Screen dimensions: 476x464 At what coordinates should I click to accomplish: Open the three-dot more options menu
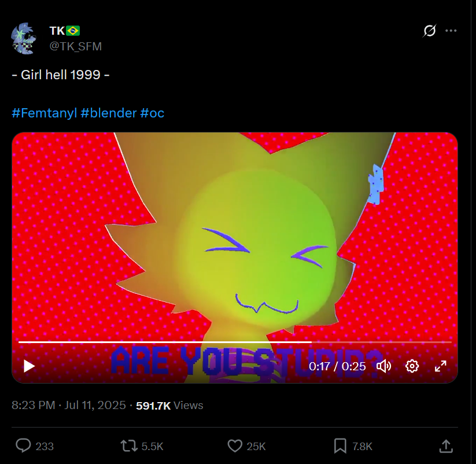451,31
